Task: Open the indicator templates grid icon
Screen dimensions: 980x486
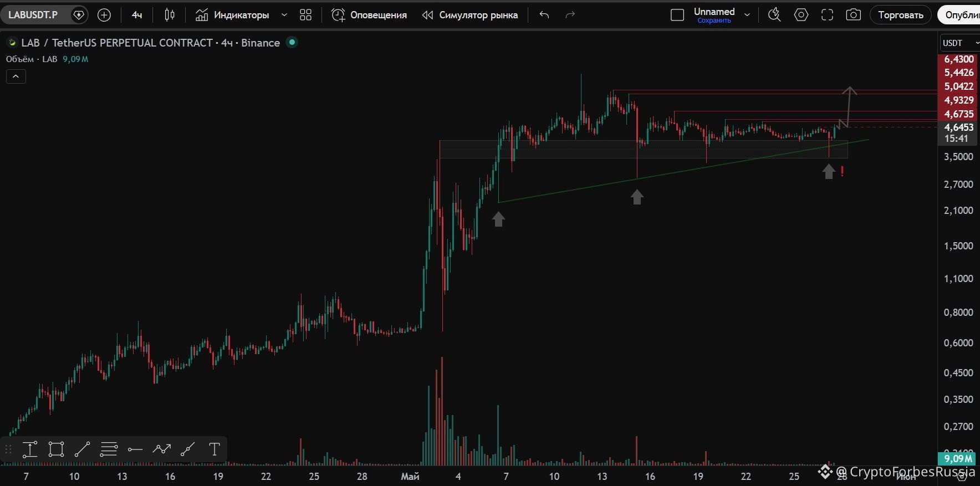Action: [x=305, y=15]
